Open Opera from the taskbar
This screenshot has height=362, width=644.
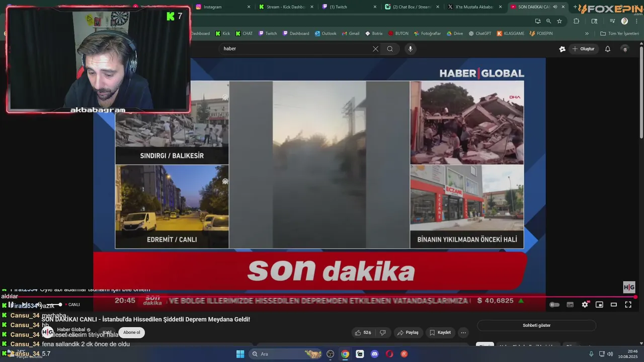tap(389, 354)
